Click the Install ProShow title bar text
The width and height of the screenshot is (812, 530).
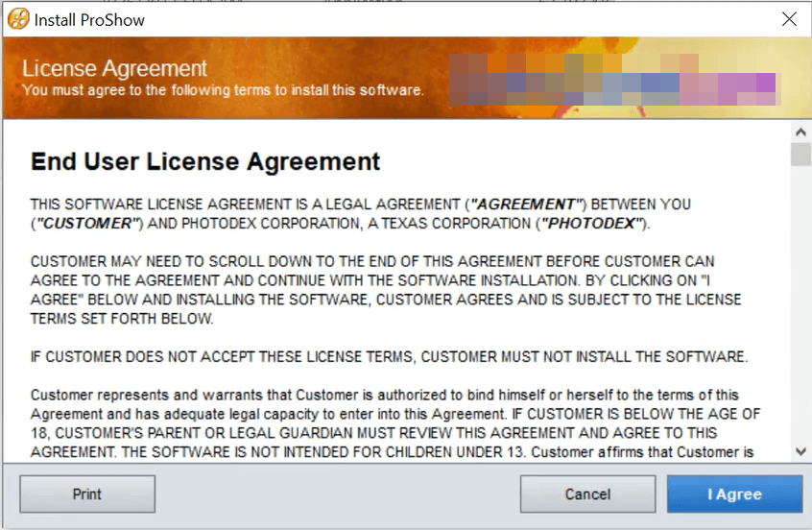89,18
